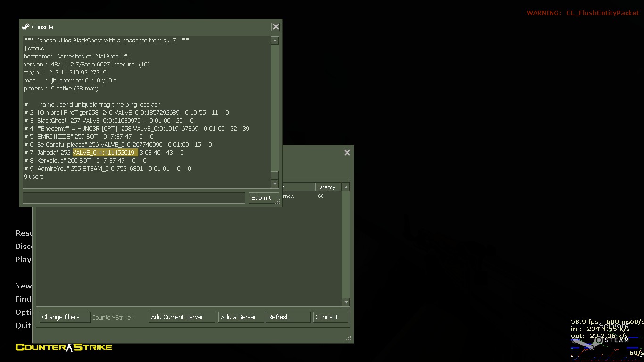Click the Kervolous BOT row

[x=85, y=161]
